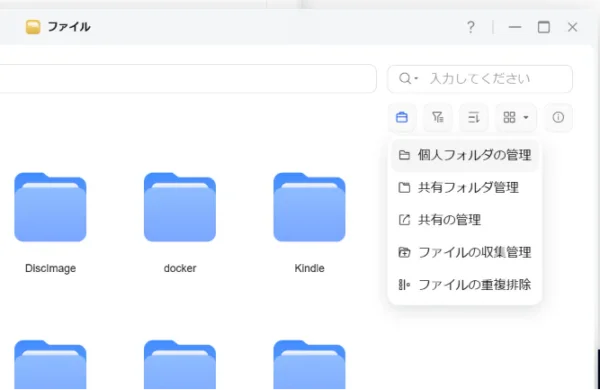Select ファイルの重複排除 menu entry
The height and width of the screenshot is (390, 600).
pyautogui.click(x=465, y=285)
